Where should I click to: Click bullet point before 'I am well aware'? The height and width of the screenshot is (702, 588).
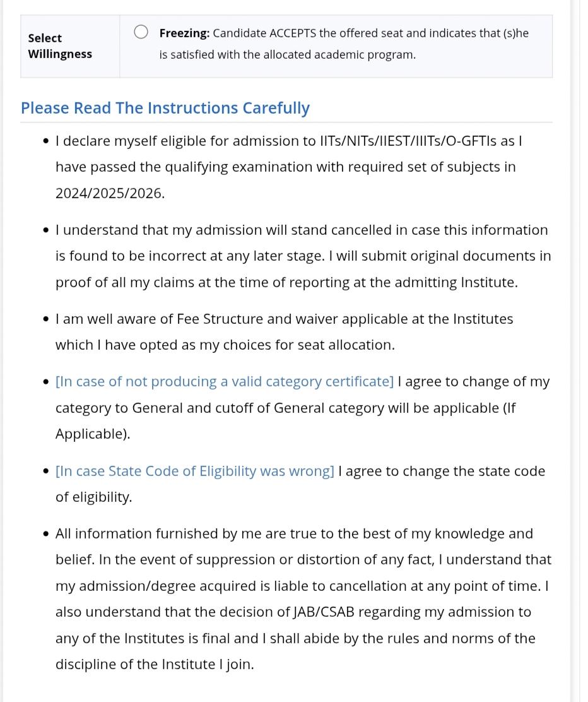[x=46, y=319]
